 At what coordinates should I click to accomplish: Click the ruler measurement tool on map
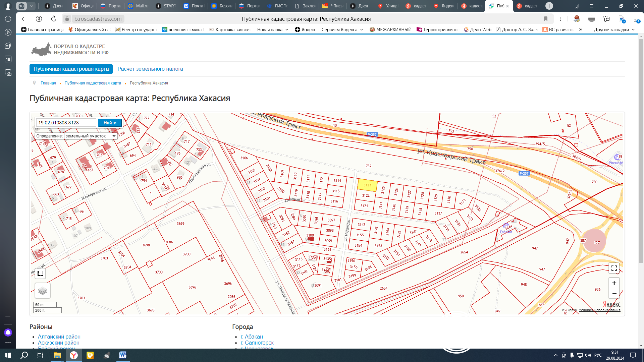click(x=40, y=274)
